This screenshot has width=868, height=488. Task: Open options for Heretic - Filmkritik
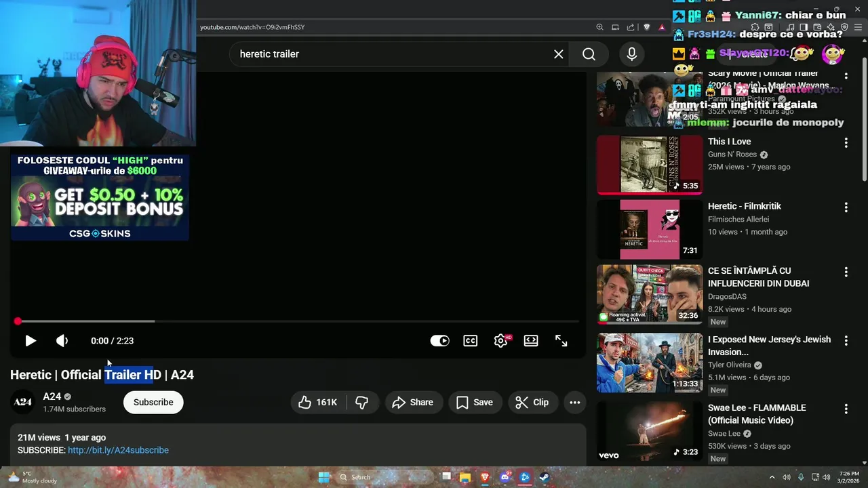846,207
